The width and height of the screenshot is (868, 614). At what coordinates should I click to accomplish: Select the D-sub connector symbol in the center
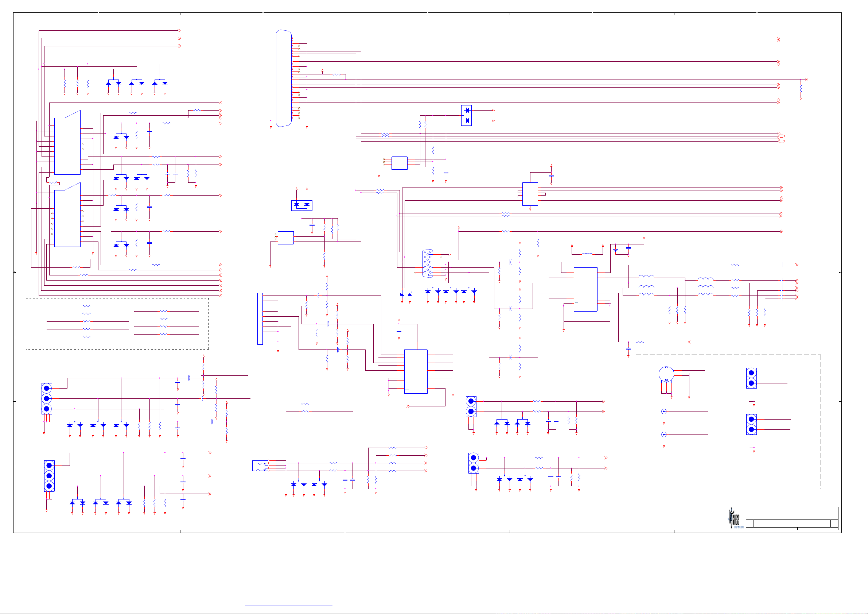click(x=428, y=264)
